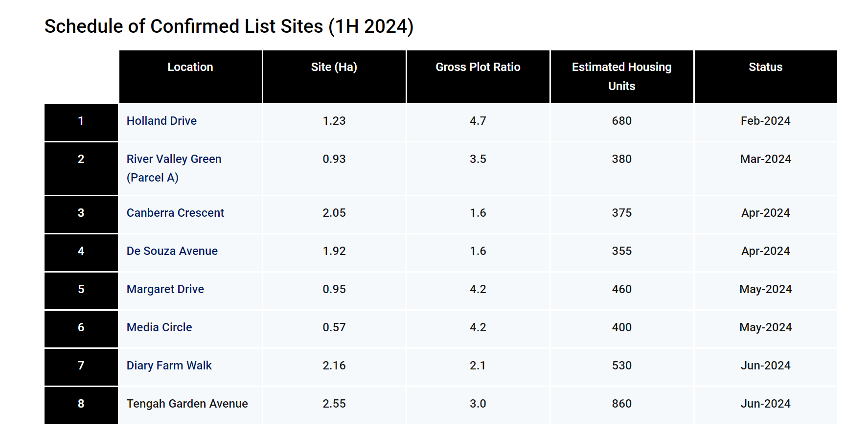
Task: Select the Tengah Garden Avenue cell
Action: [190, 405]
